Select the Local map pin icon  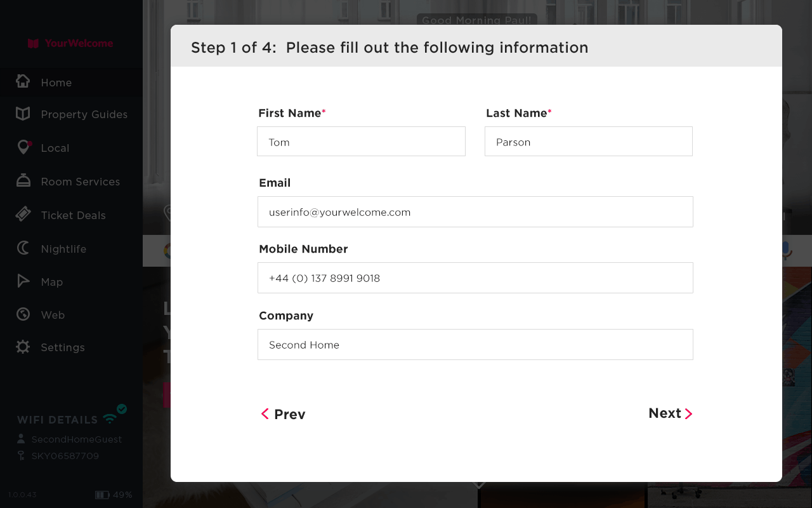click(x=23, y=147)
